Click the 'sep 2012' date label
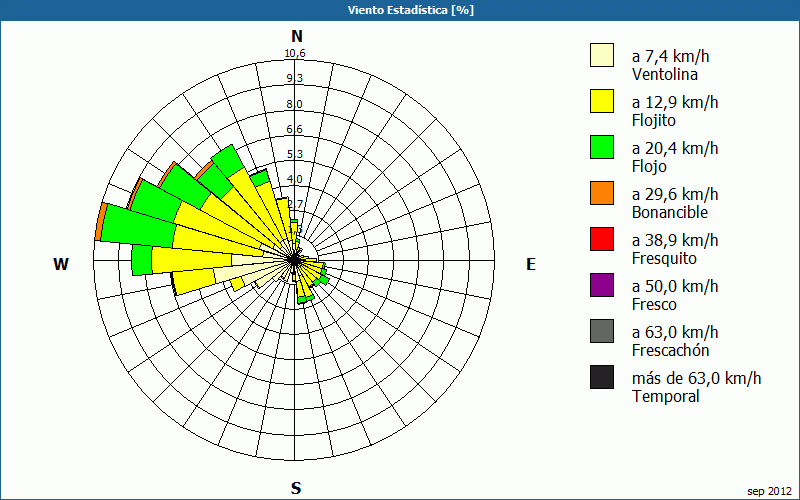 [769, 491]
